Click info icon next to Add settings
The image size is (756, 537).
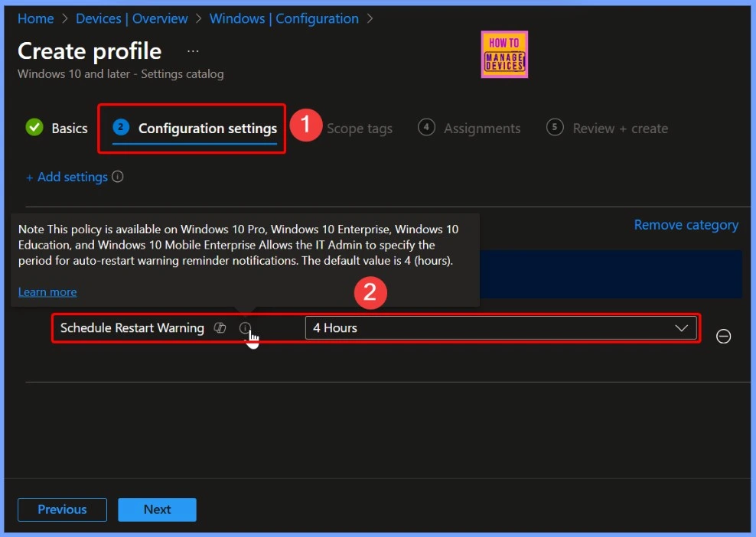(118, 177)
